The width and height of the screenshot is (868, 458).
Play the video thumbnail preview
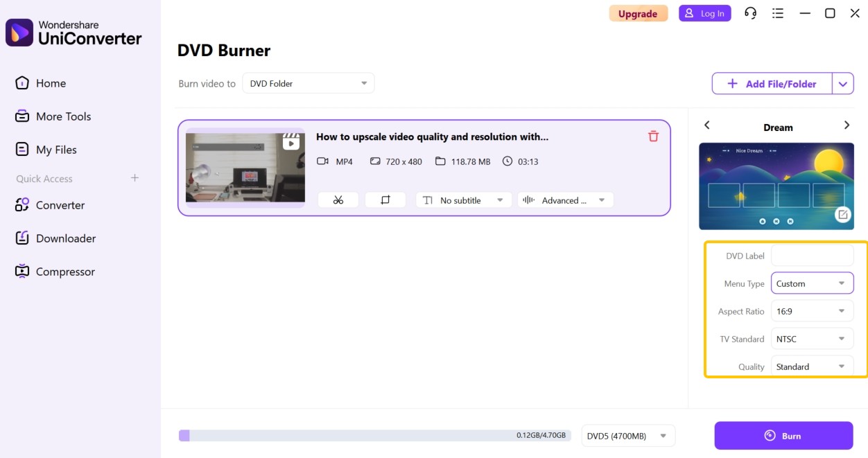pos(245,167)
